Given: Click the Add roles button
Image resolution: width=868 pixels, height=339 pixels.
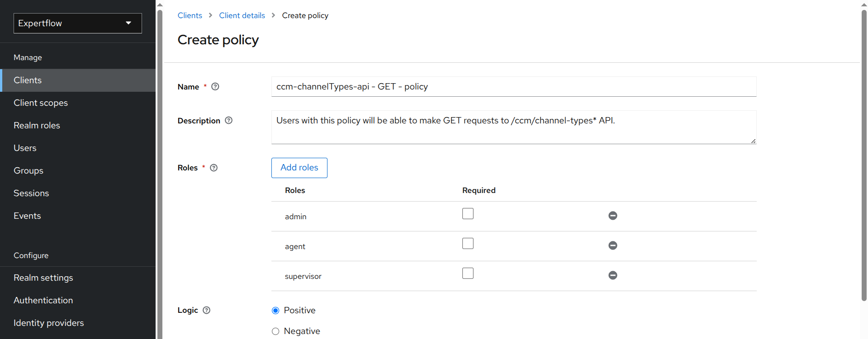Looking at the screenshot, I should tap(299, 168).
